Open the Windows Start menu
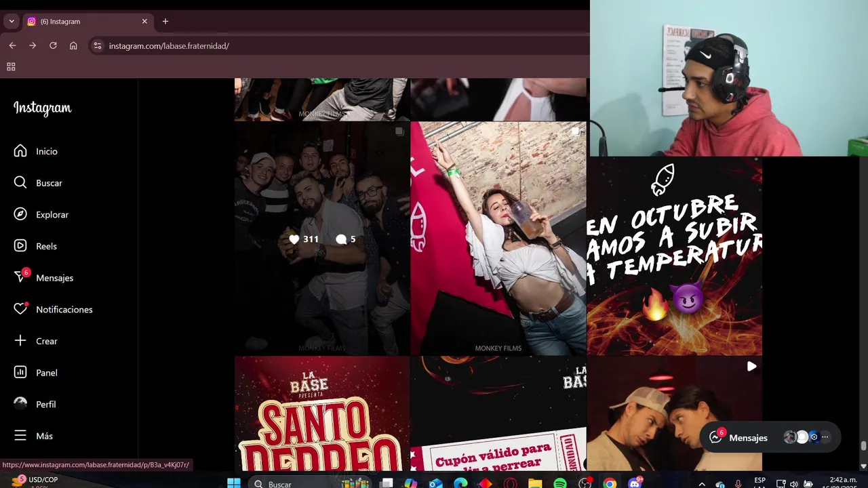The height and width of the screenshot is (488, 868). [x=234, y=483]
